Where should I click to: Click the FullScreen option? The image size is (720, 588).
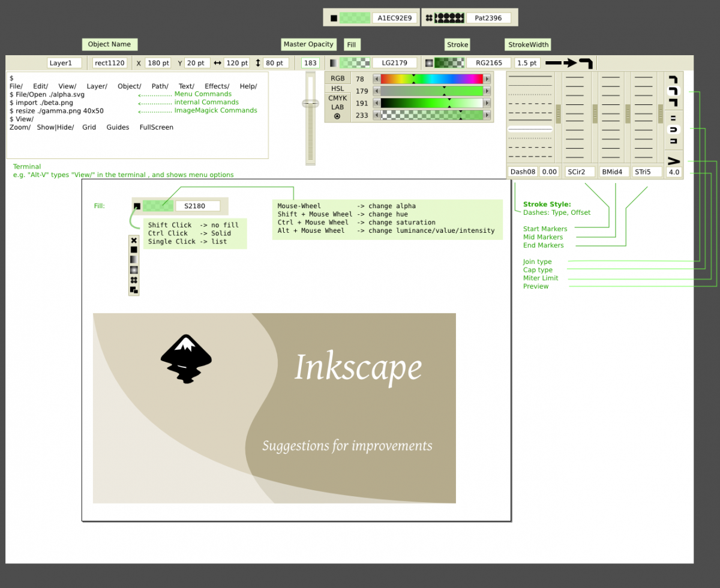click(156, 127)
